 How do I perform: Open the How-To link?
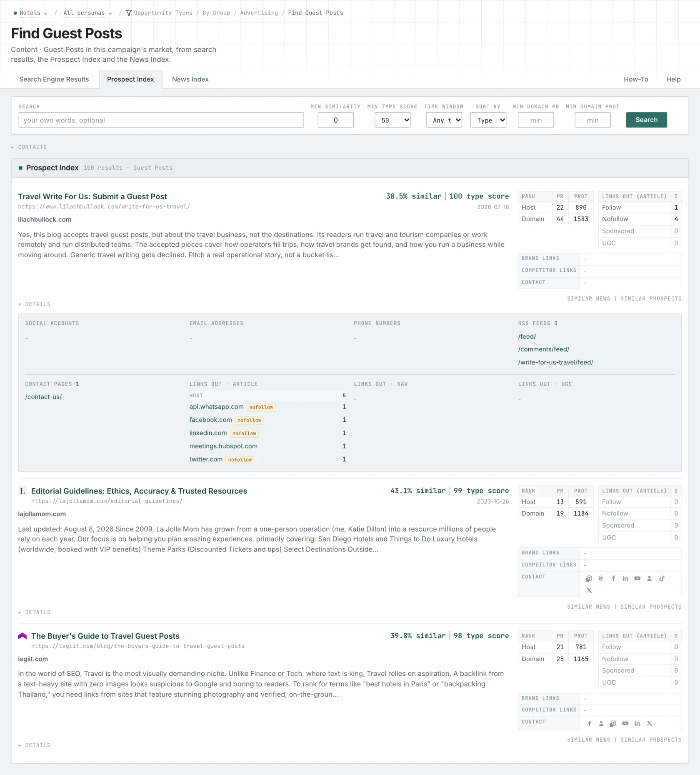pyautogui.click(x=636, y=79)
